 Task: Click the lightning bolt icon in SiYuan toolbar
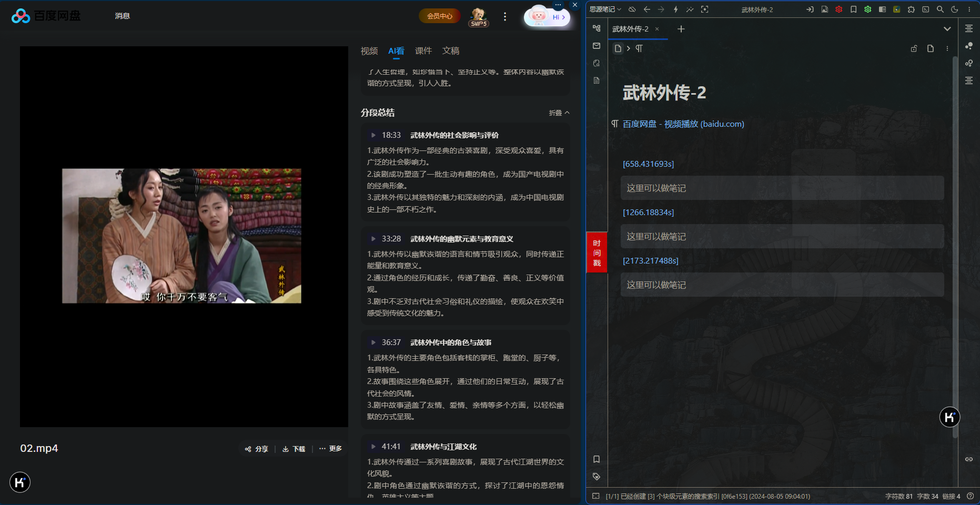[x=675, y=9]
